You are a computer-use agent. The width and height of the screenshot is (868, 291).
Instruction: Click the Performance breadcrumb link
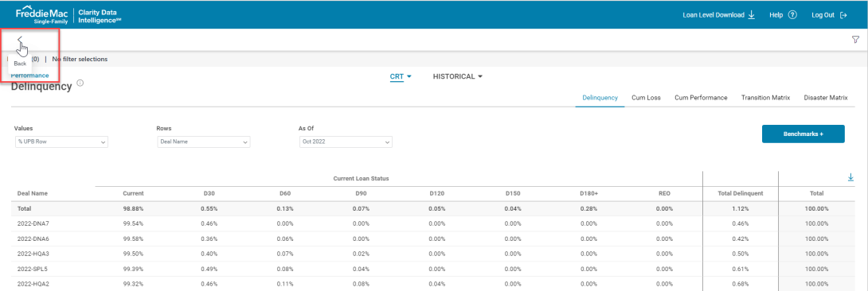[30, 75]
